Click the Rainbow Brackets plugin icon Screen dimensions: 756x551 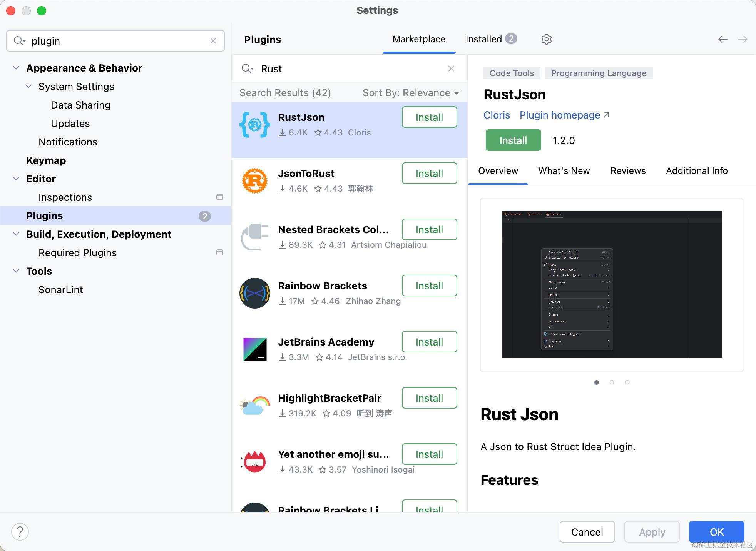point(254,293)
